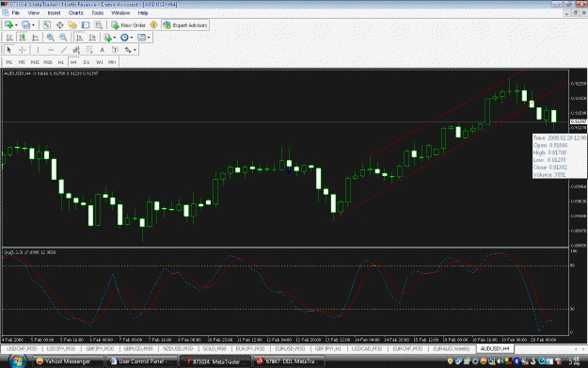This screenshot has width=588, height=368.
Task: Open the Profiles toolbar icon
Action: click(25, 25)
